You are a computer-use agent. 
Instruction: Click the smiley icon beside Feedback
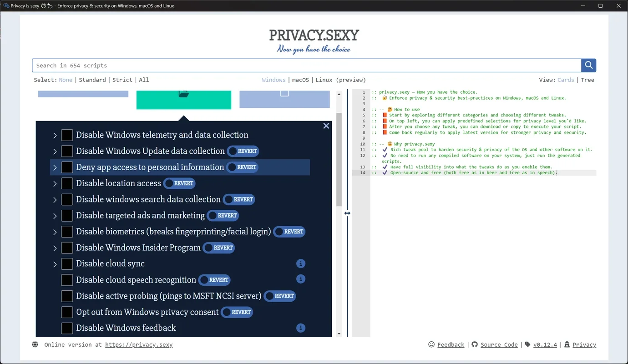click(431, 344)
